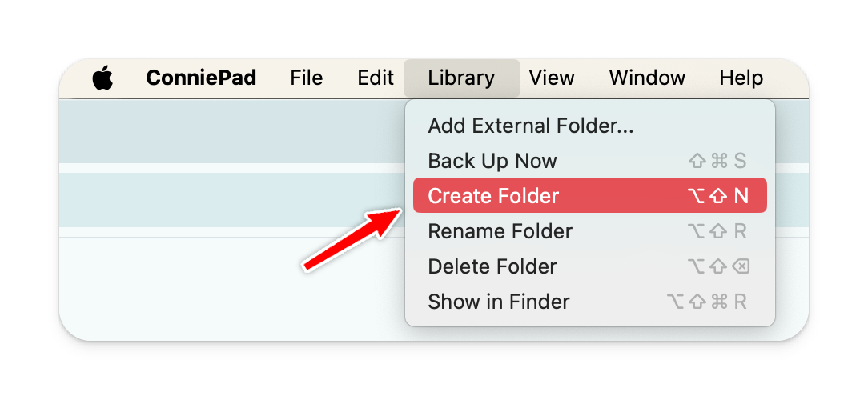Close the open Library menu
The width and height of the screenshot is (868, 400).
(461, 78)
